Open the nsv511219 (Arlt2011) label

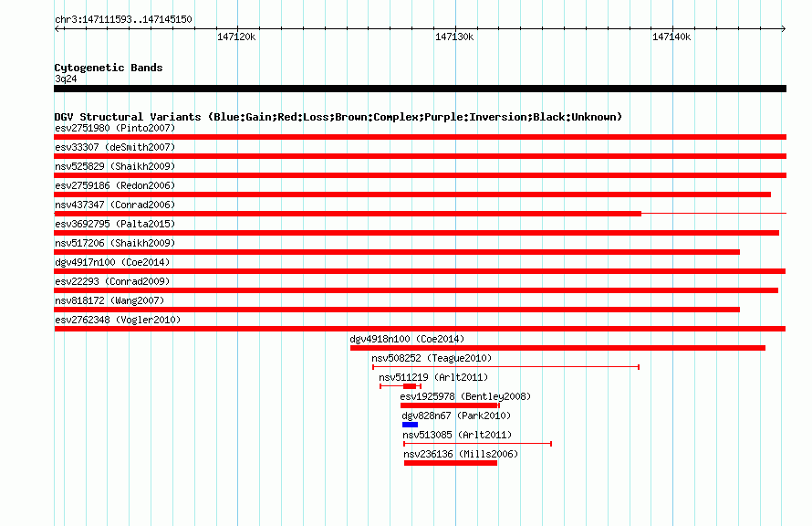pos(433,377)
